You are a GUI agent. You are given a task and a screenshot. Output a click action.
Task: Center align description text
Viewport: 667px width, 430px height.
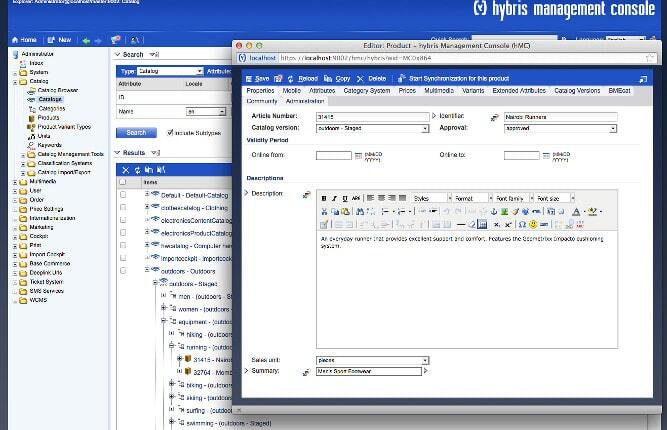[x=381, y=198]
